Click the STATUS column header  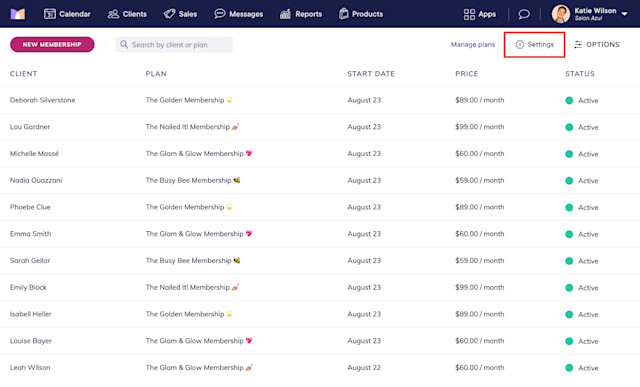[x=580, y=74]
